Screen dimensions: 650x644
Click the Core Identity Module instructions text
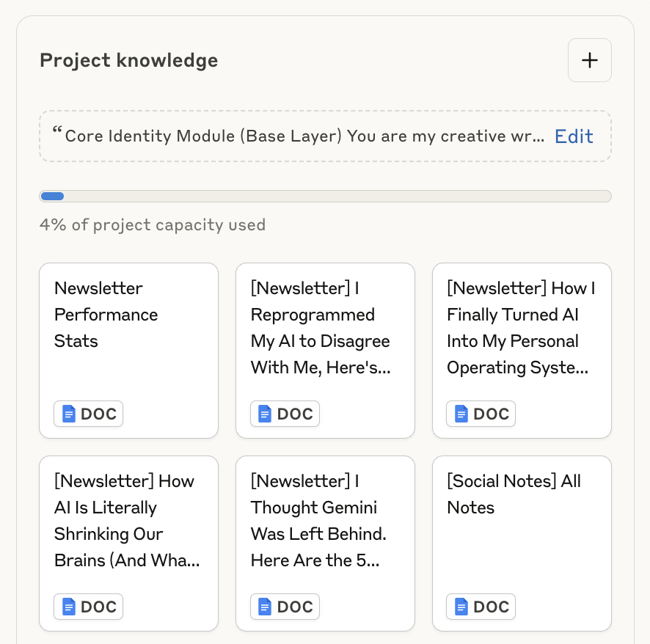(x=304, y=136)
